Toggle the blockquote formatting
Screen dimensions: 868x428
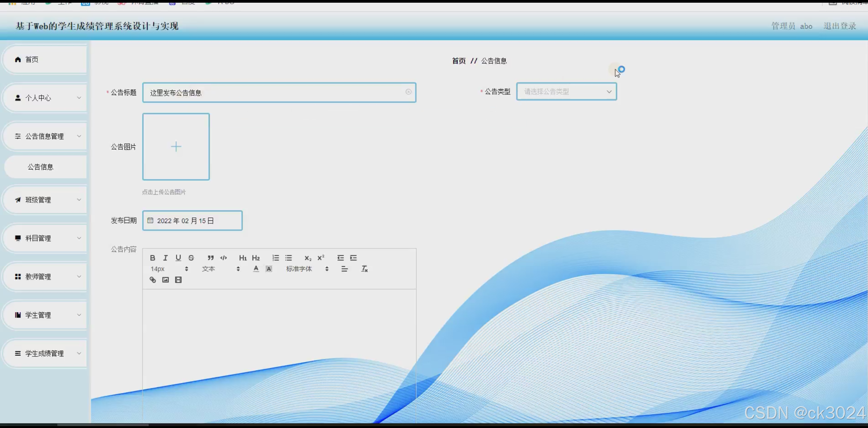(x=210, y=258)
